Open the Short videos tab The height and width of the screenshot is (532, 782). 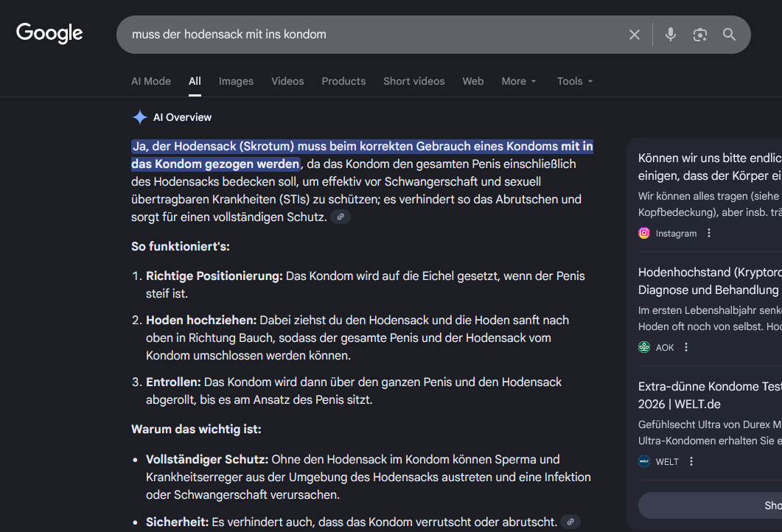[x=413, y=81]
